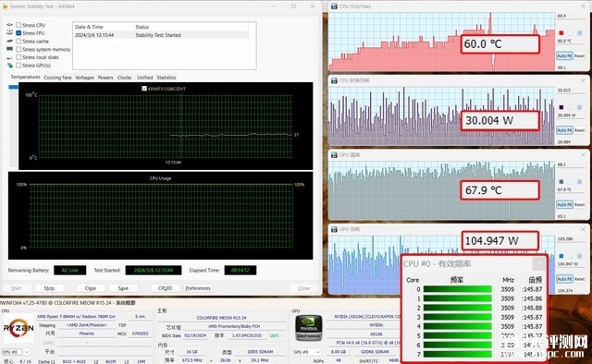Viewport: 592px width, 364px height.
Task: Click the Ryzen logo in HWiNFO summary
Action: click(18, 328)
